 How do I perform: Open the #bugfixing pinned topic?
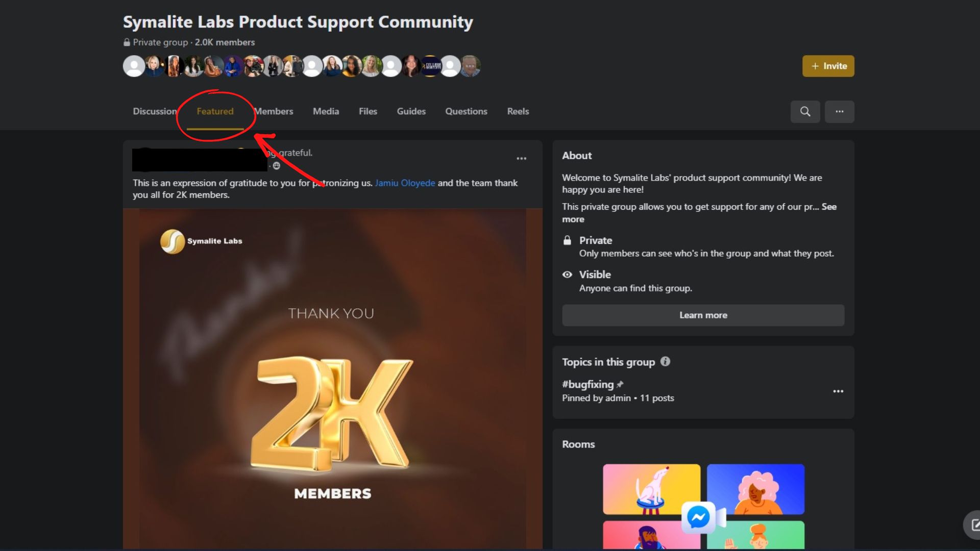click(587, 384)
